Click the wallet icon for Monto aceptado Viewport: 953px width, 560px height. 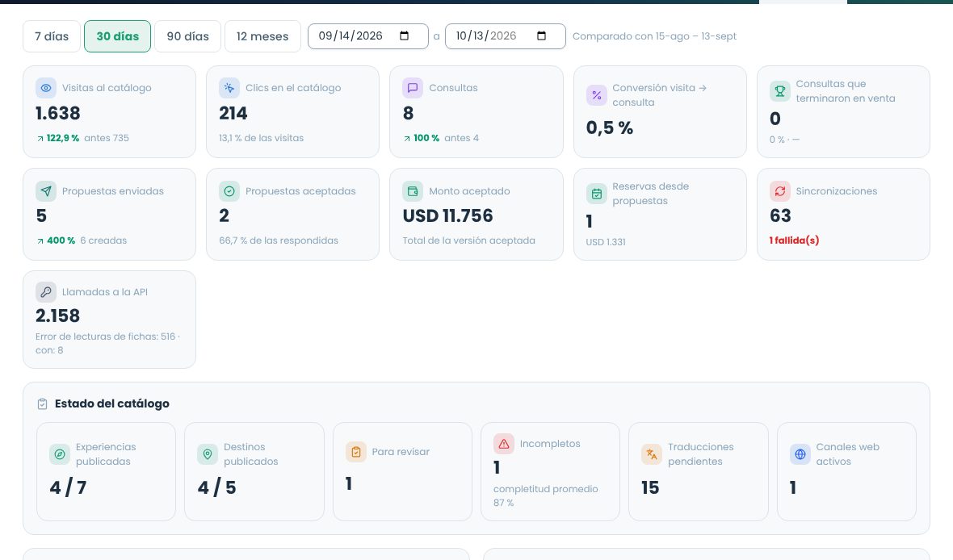point(413,191)
